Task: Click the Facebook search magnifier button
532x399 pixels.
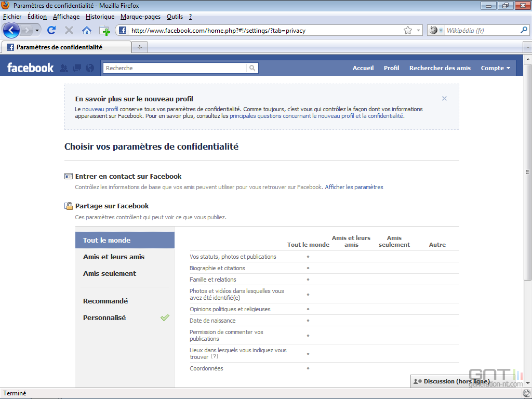Action: (252, 68)
